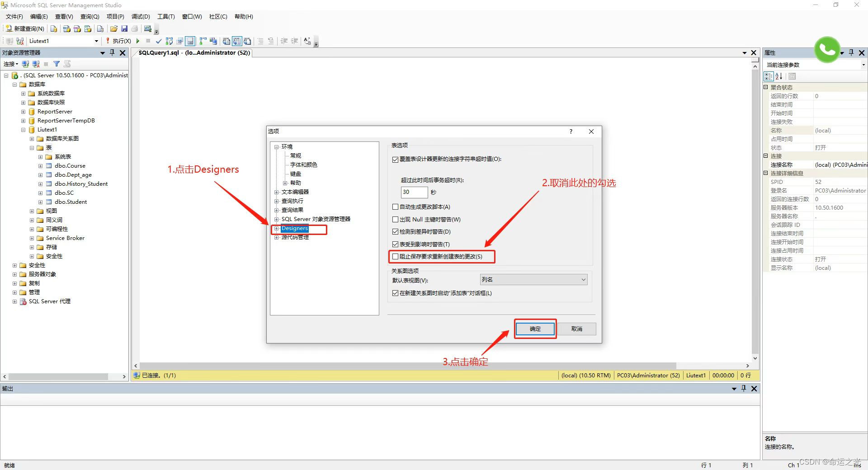868x470 pixels.
Task: Switch Properties to Categorized view
Action: 769,76
